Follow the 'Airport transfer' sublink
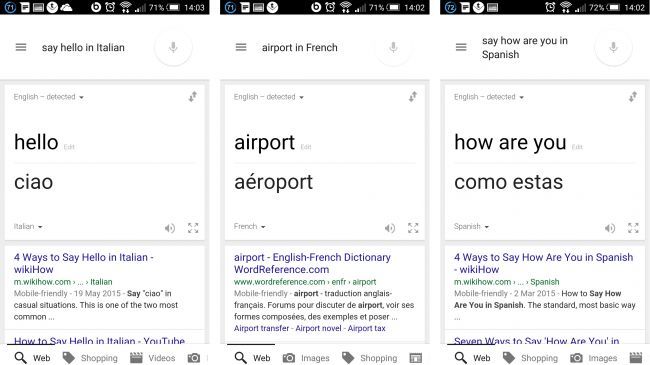The width and height of the screenshot is (650, 365). [x=261, y=328]
